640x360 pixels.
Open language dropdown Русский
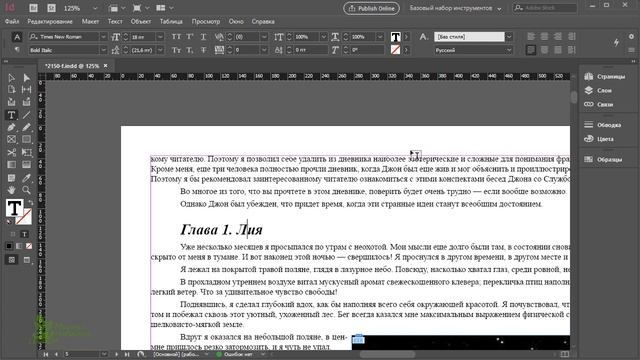click(509, 50)
